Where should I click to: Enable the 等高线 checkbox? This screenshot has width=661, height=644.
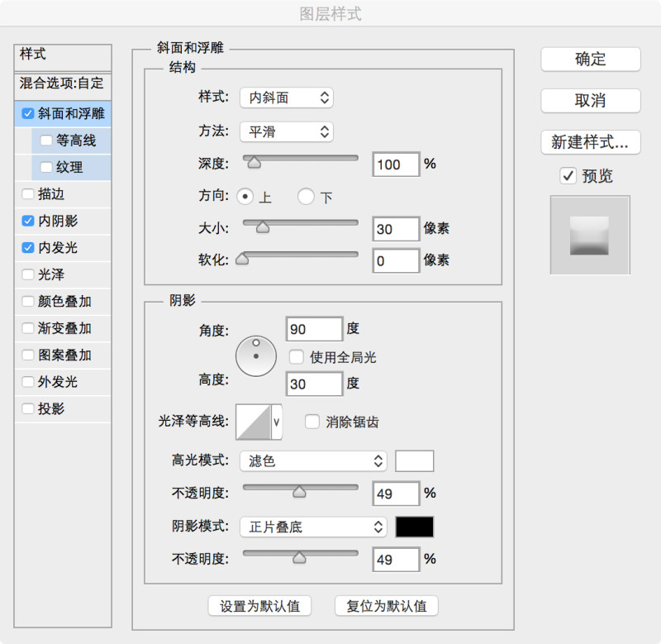pyautogui.click(x=46, y=140)
